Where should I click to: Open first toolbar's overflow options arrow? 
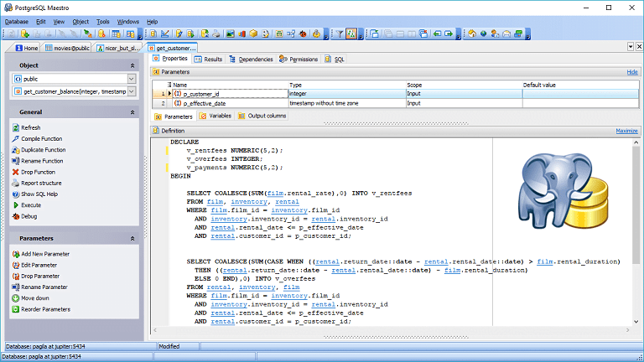[140, 34]
